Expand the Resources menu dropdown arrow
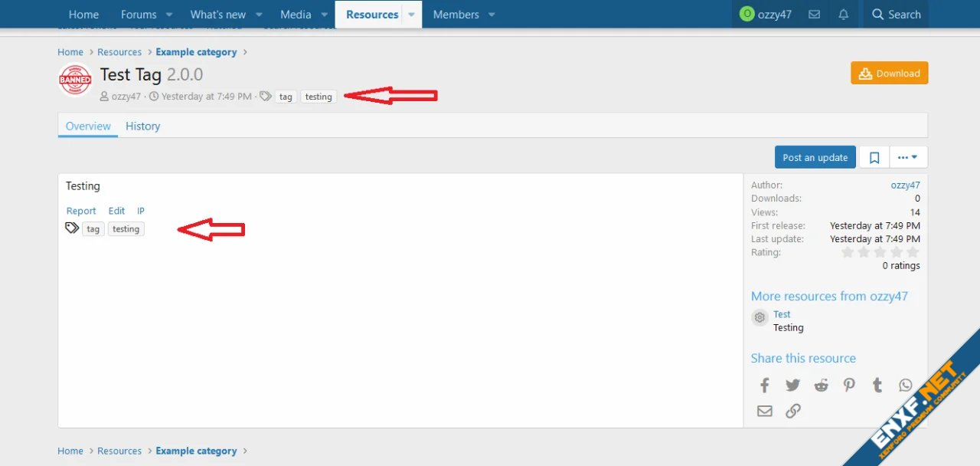This screenshot has width=980, height=466. point(411,15)
